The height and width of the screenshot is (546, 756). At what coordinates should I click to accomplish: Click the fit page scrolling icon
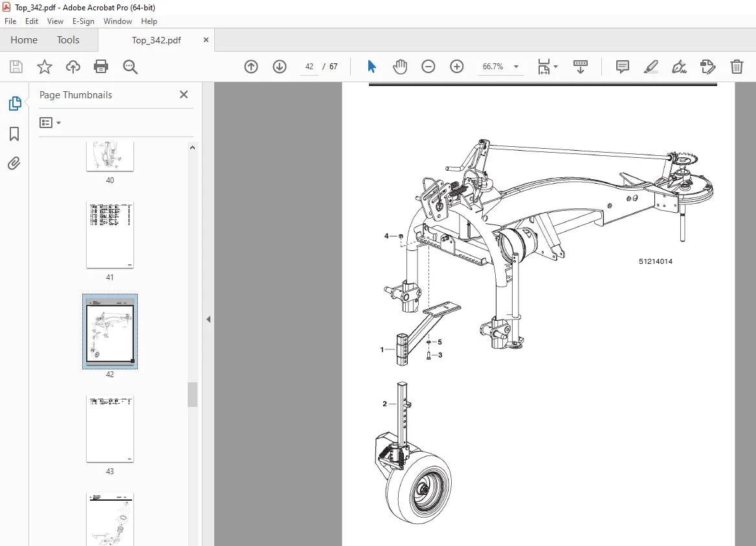[544, 67]
